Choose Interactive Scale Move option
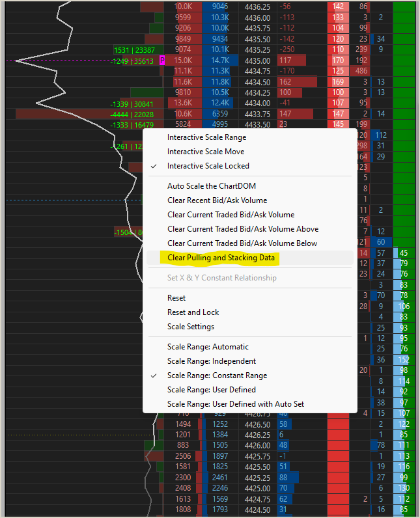420x518 pixels. click(250, 152)
